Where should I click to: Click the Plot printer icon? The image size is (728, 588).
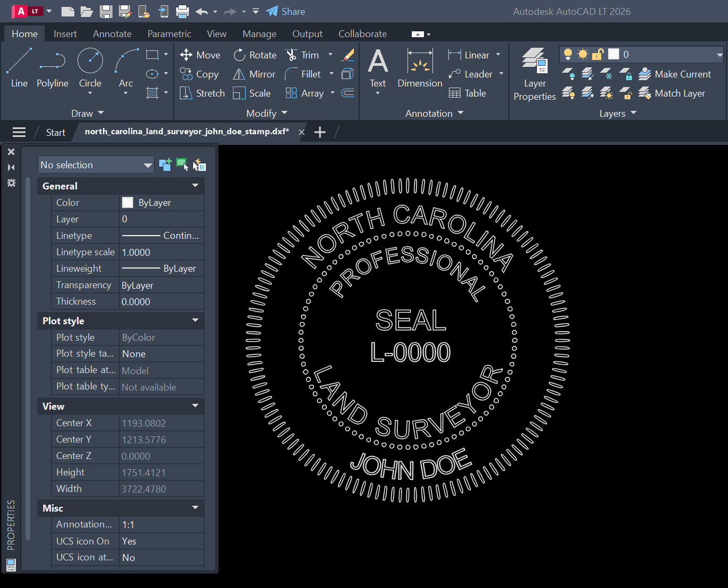point(183,11)
